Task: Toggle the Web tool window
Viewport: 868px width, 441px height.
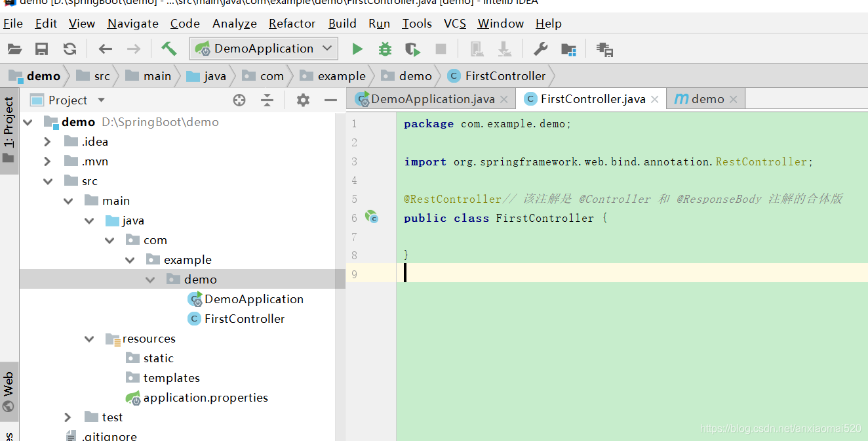Action: pyautogui.click(x=9, y=392)
